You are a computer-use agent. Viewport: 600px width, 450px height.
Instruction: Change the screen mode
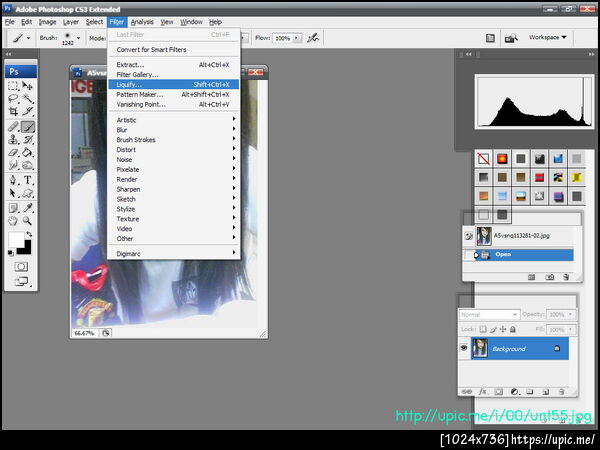coord(21,282)
